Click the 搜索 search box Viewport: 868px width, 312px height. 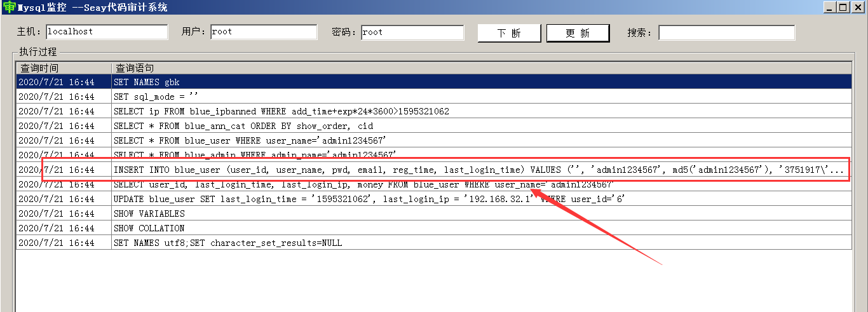point(726,32)
